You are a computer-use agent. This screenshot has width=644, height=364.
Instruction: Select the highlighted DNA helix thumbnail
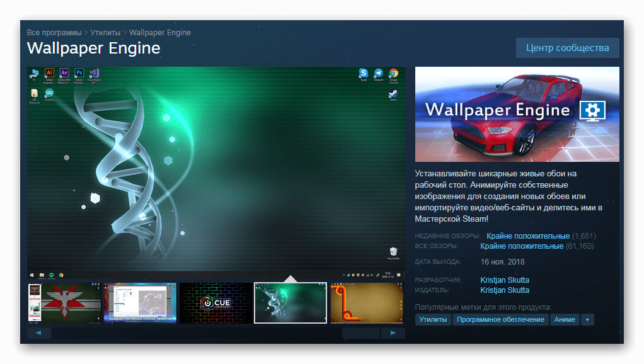point(290,303)
